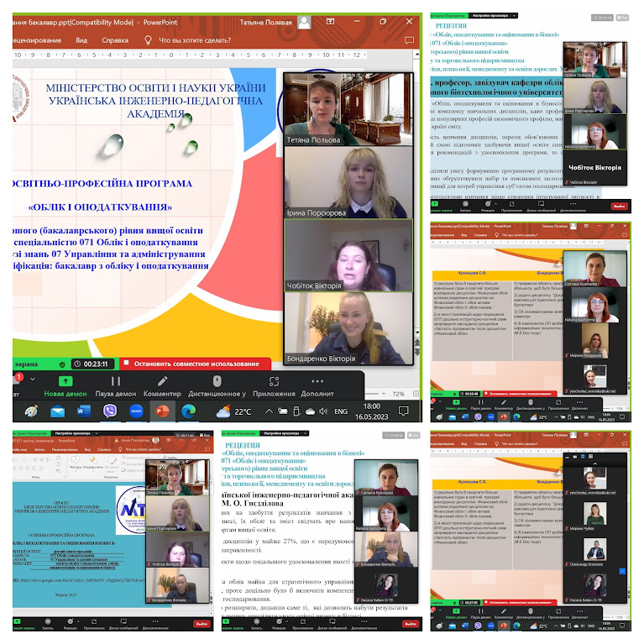
Task: Open the Справка tab in large PowerPoint window
Action: pos(115,40)
